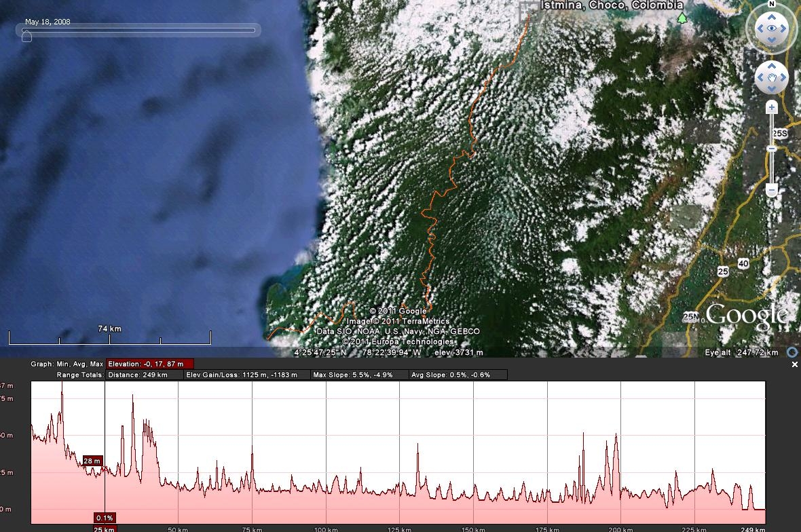Image resolution: width=801 pixels, height=532 pixels.
Task: Click the historical imagery time slider thumb
Action: pyautogui.click(x=26, y=37)
